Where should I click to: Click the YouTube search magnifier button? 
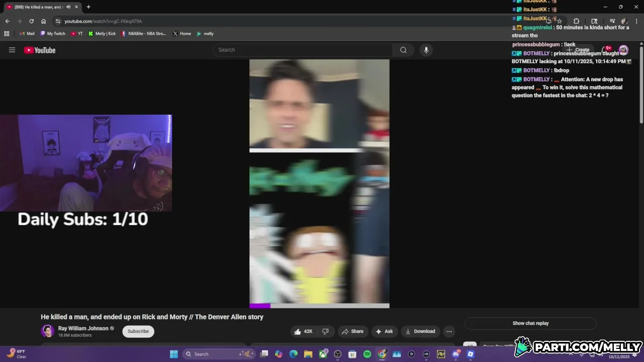403,50
